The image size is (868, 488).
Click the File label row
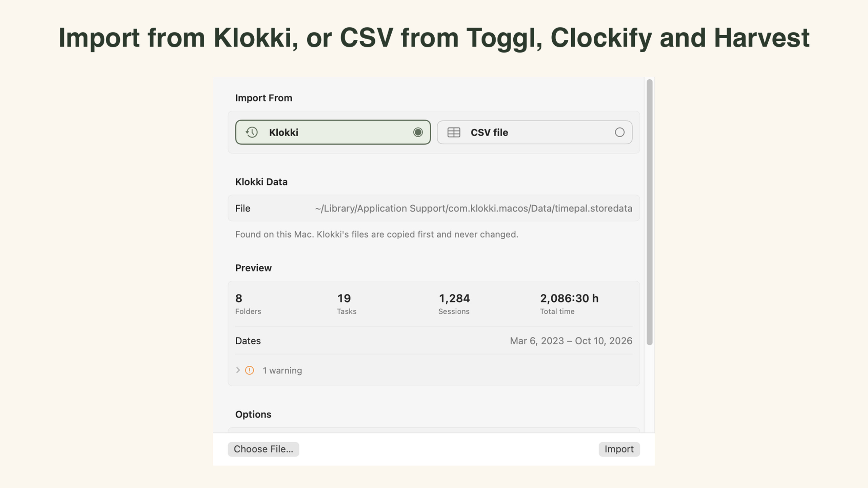[434, 208]
